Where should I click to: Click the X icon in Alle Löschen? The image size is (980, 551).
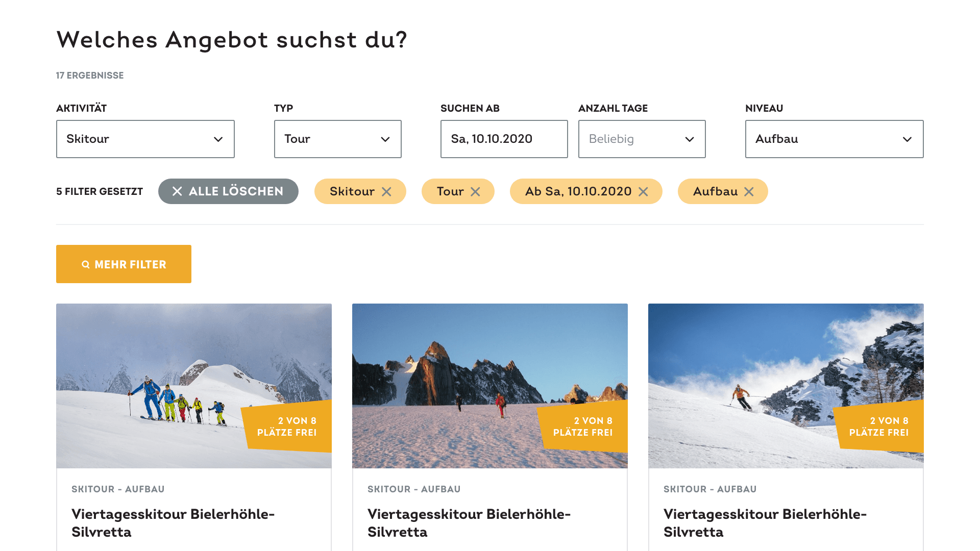[177, 191]
